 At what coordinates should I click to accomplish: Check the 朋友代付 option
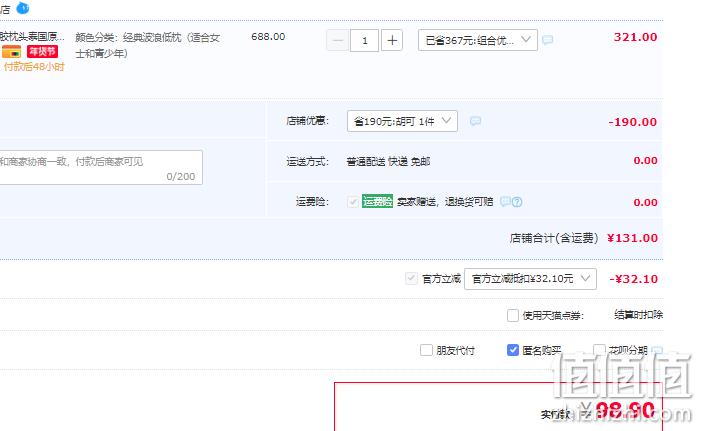pos(426,350)
